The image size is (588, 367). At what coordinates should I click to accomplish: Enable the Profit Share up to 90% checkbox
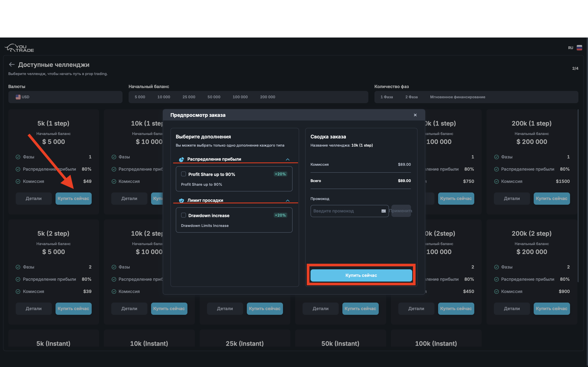tap(184, 174)
